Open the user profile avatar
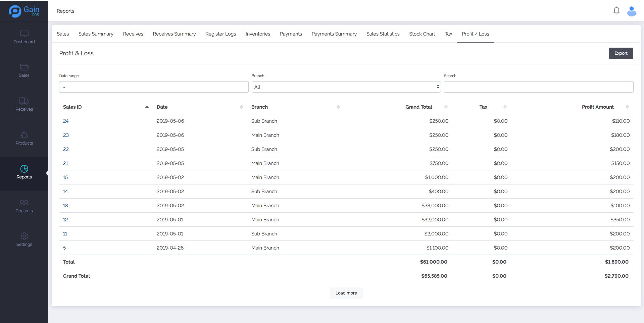 point(631,11)
